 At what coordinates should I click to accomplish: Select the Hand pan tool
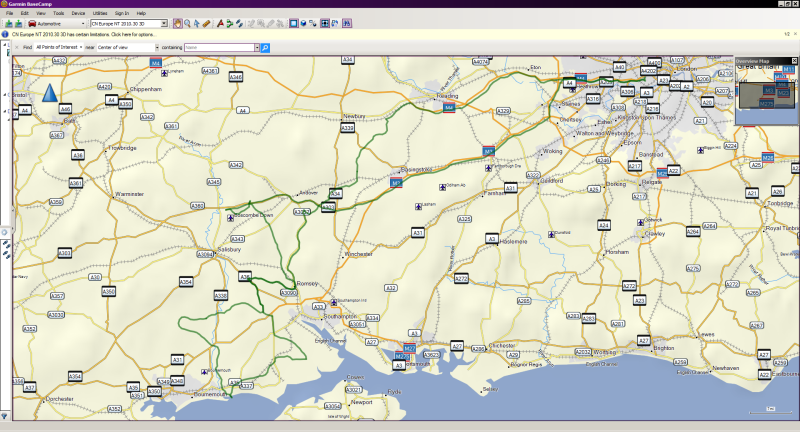click(178, 22)
